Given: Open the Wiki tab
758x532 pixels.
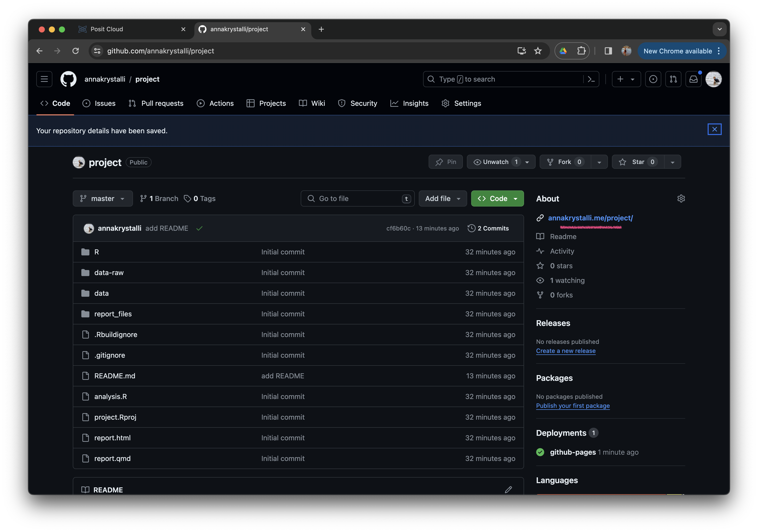Looking at the screenshot, I should pos(312,103).
